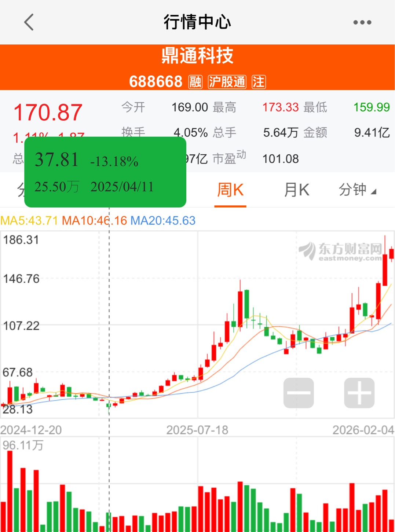
Task: Tap the 146.76 price axis label
Action: pyautogui.click(x=21, y=279)
